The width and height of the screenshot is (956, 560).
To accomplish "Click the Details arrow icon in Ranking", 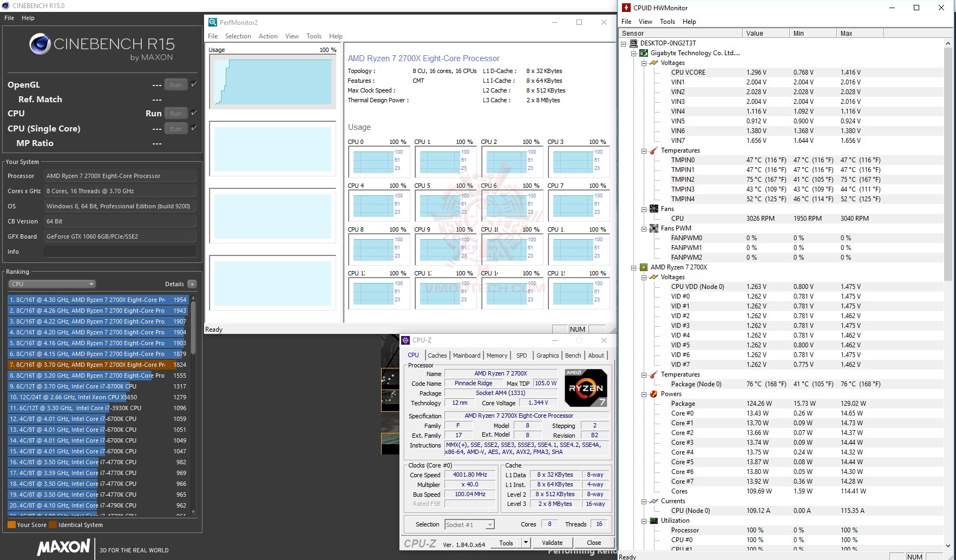I will (x=192, y=284).
